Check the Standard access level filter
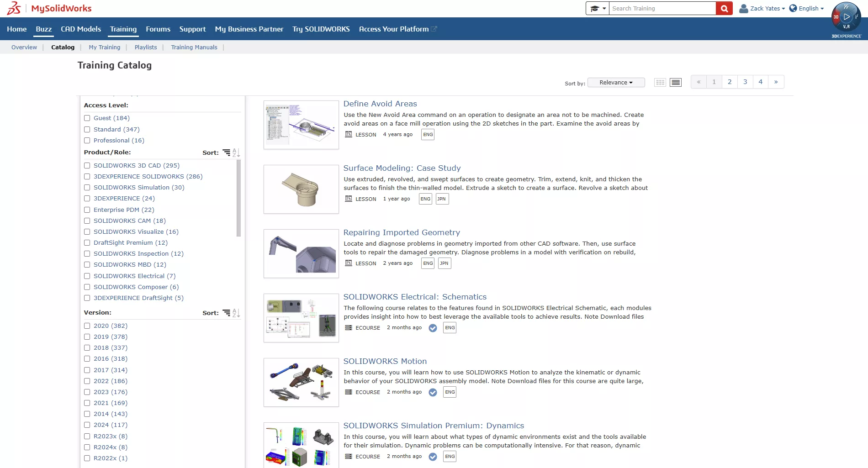This screenshot has width=868, height=468. coord(87,130)
